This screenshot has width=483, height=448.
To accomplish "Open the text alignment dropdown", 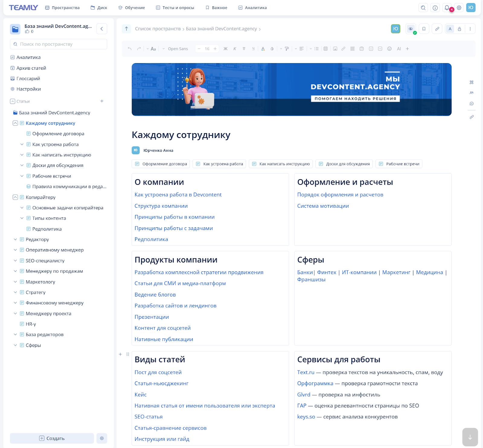I will (299, 49).
